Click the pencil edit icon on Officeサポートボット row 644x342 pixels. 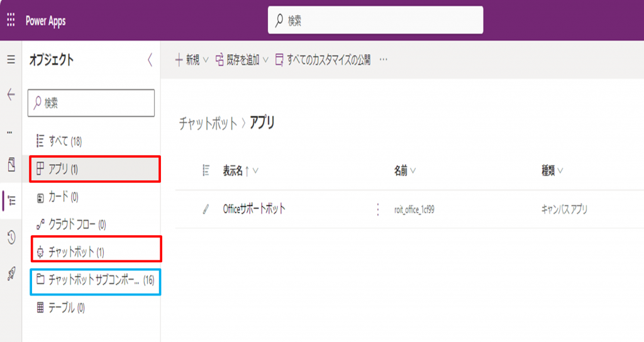(206, 209)
